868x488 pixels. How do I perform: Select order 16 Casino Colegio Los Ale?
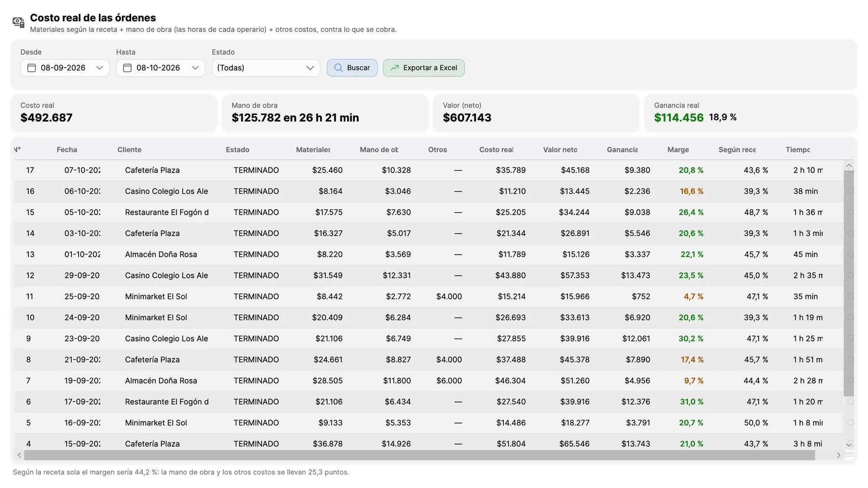coord(429,191)
